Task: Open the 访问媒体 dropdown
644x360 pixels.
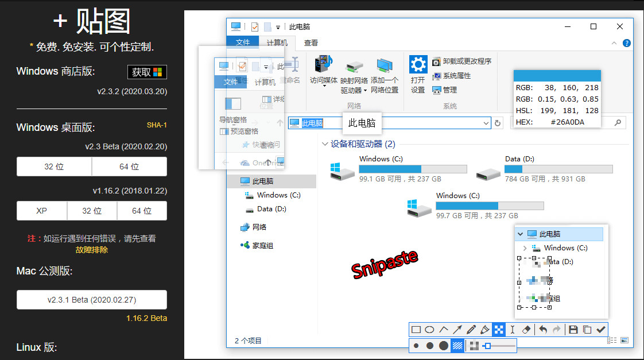Action: (x=324, y=71)
